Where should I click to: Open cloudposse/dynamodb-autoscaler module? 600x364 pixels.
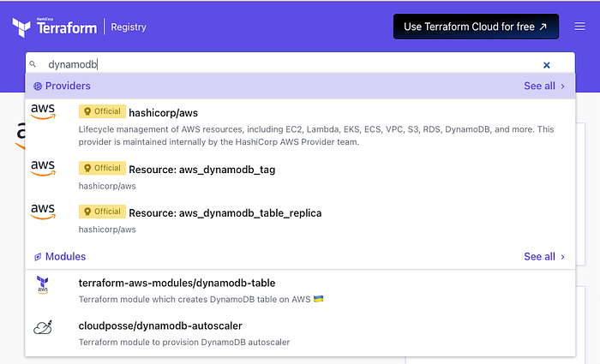click(x=160, y=325)
